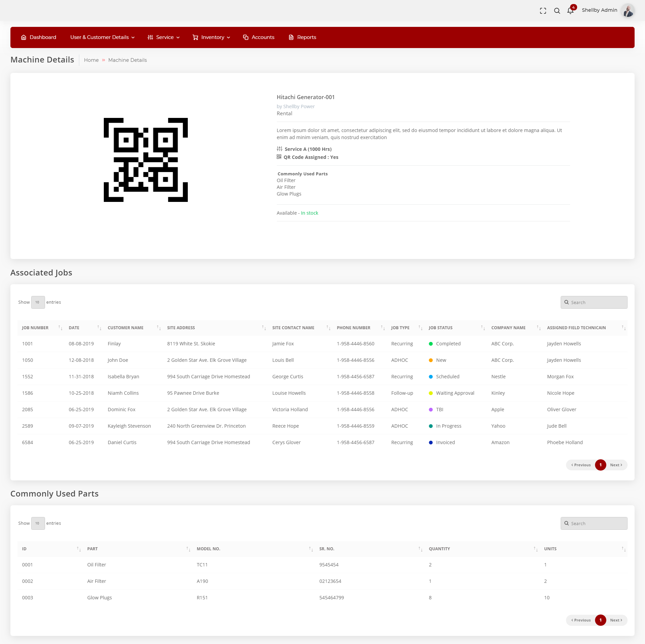Open the search magnifier in header
Image resolution: width=645 pixels, height=644 pixels.
pos(557,11)
